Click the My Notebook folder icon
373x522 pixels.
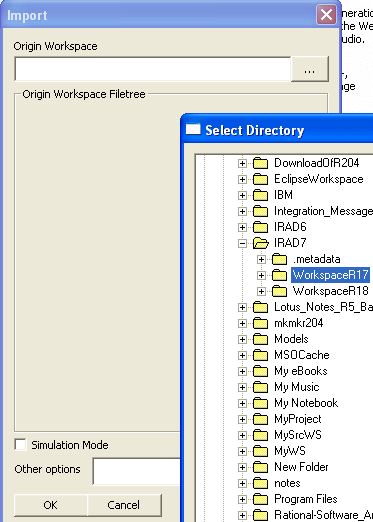(x=260, y=403)
